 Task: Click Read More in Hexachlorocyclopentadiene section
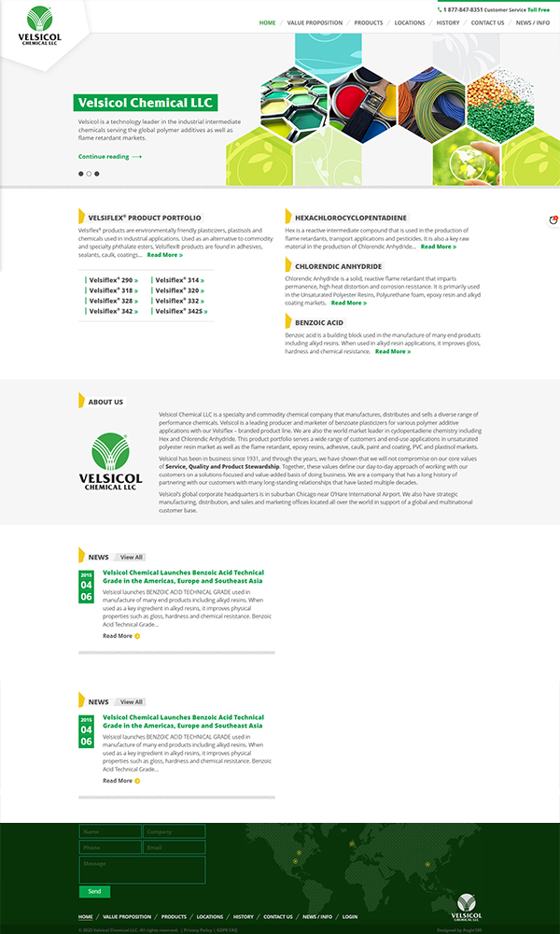(439, 246)
